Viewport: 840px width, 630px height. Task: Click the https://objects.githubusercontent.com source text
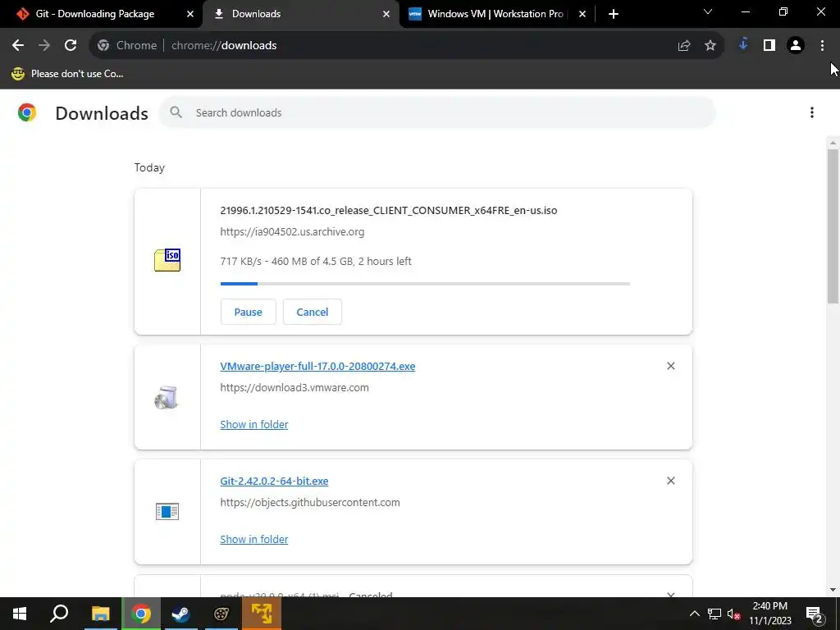[309, 503]
